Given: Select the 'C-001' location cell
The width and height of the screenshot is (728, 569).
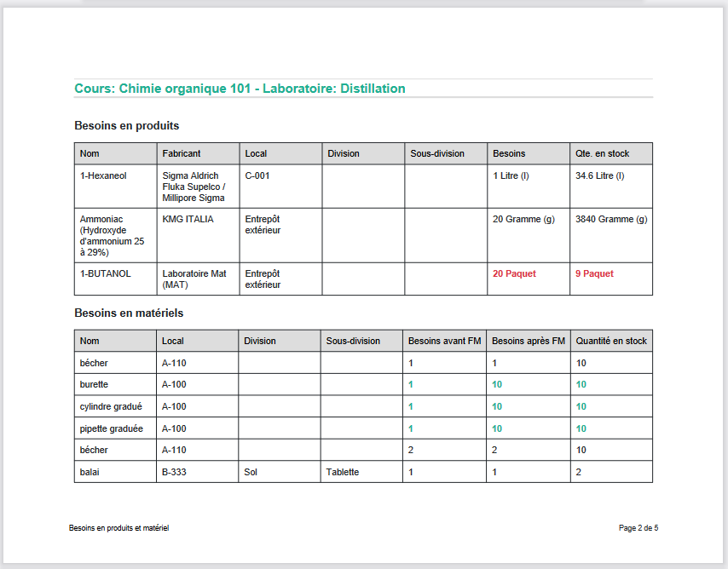Looking at the screenshot, I should click(x=258, y=176).
